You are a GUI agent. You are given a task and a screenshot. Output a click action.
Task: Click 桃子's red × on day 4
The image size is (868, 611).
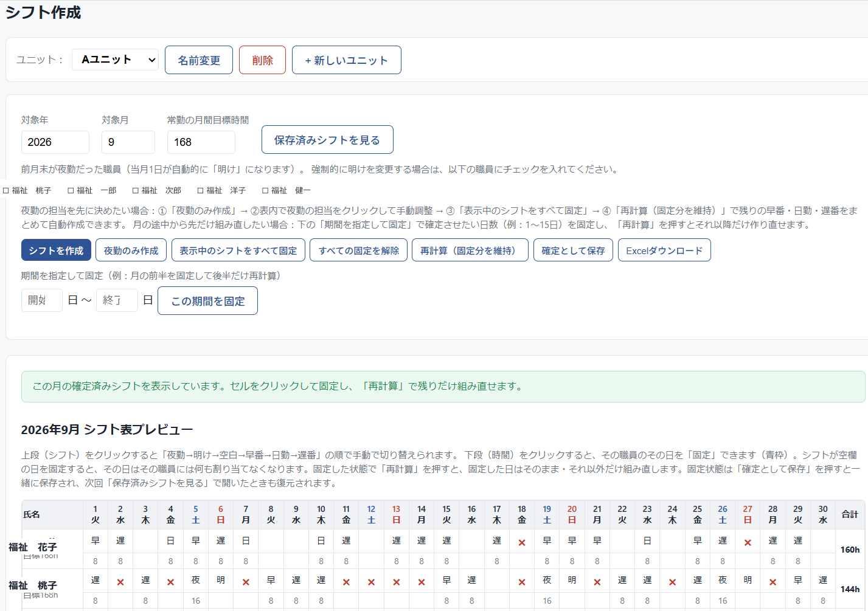point(170,582)
